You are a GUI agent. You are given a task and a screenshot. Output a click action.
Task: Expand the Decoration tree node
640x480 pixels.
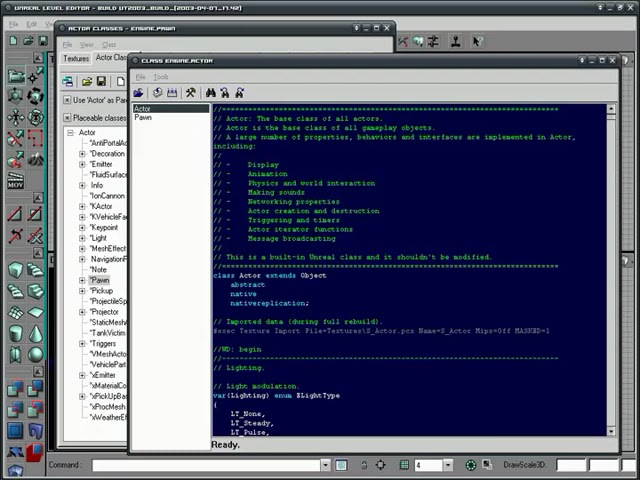click(x=82, y=154)
